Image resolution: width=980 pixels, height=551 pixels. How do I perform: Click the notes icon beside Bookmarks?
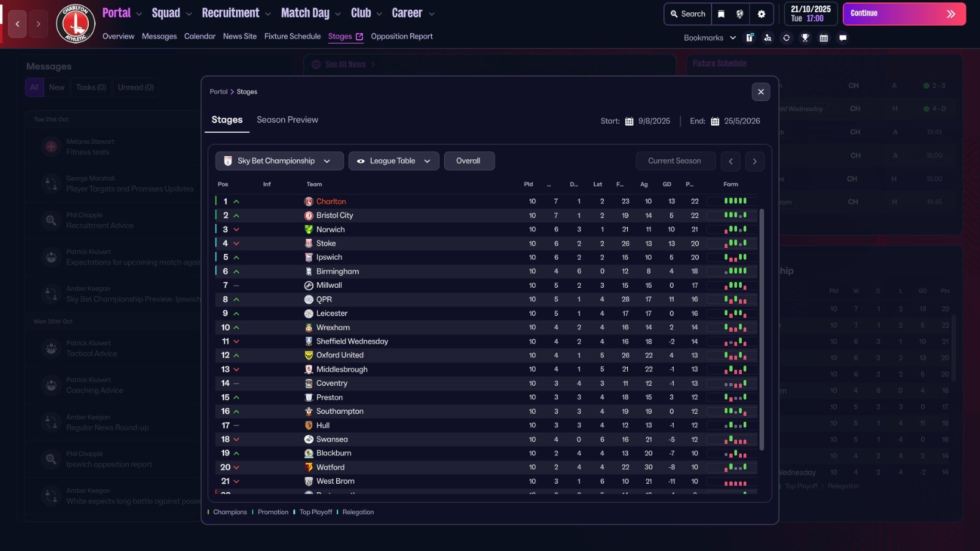pos(750,38)
